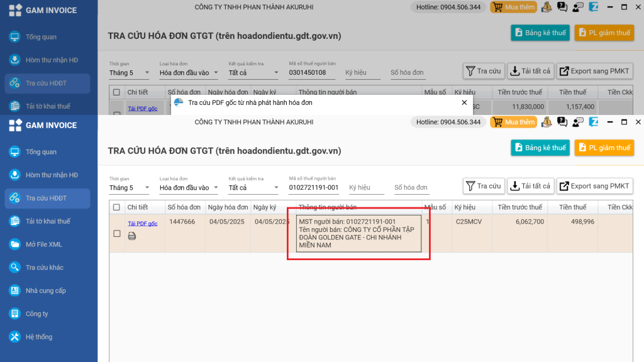Focus Số hóa đơn field in upper dimmed window
Screen dimensions: 644x362
click(408, 73)
